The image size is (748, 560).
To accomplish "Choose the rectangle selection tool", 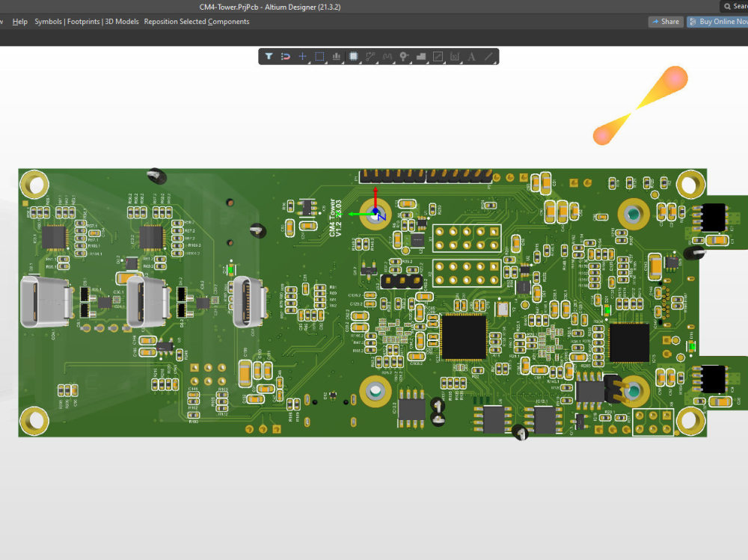I will click(x=319, y=56).
